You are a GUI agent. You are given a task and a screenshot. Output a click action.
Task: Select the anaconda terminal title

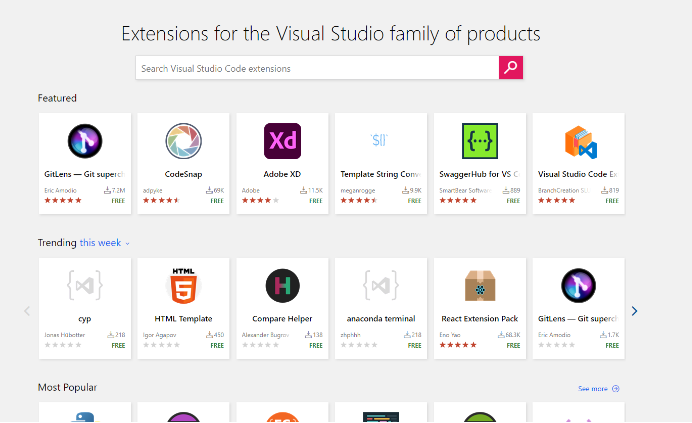(381, 318)
